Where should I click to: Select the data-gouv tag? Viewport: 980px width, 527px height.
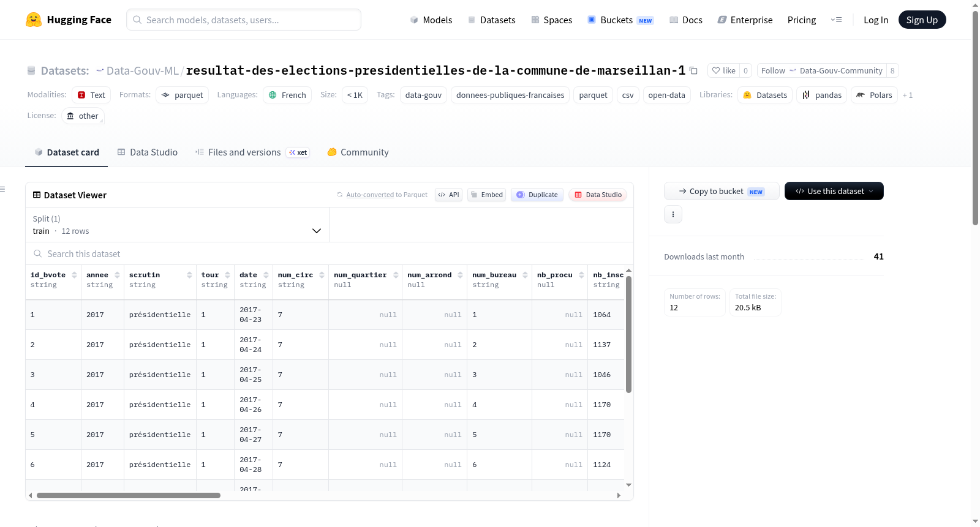(x=423, y=95)
